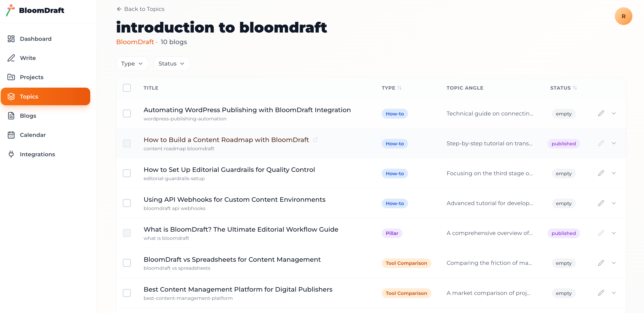Open user avatar labeled R
This screenshot has width=644, height=313.
(x=623, y=16)
